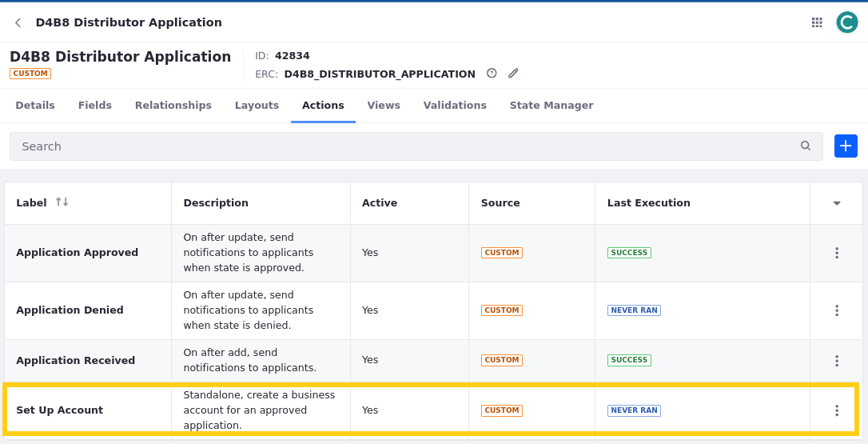The height and width of the screenshot is (444, 868).
Task: Open kebab menu for Set Up Account
Action: pyautogui.click(x=836, y=410)
